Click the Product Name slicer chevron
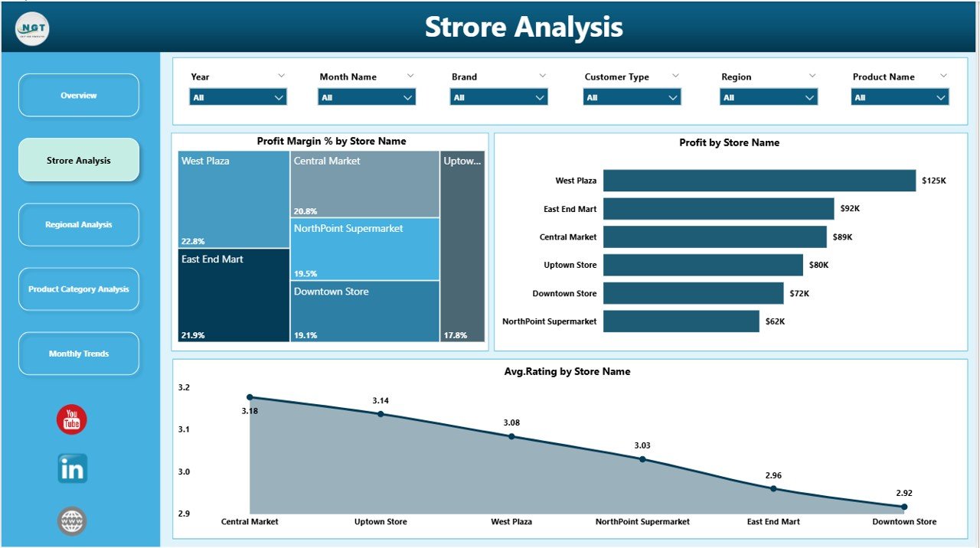This screenshot has width=980, height=548. [x=941, y=77]
